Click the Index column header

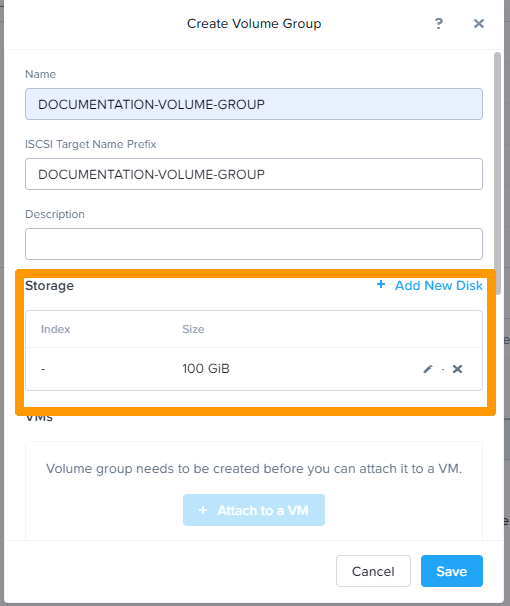click(56, 329)
